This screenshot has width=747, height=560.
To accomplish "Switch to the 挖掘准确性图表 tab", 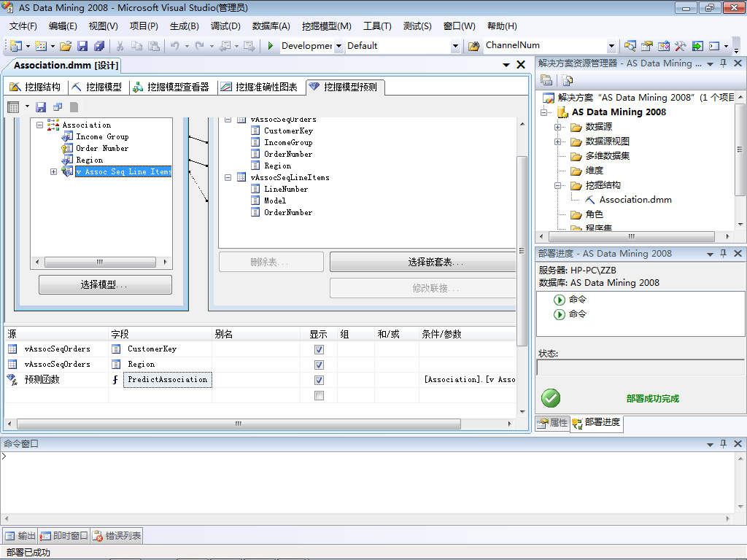I will pos(259,87).
